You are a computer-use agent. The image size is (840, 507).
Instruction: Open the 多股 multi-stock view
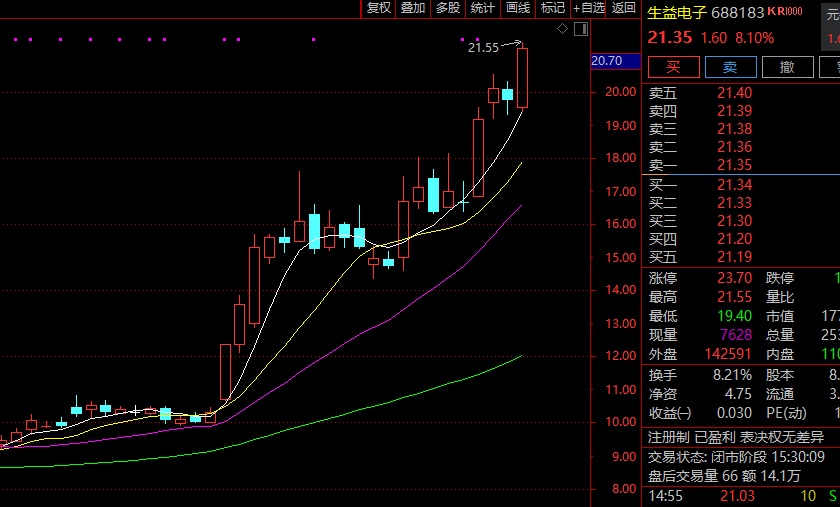448,8
